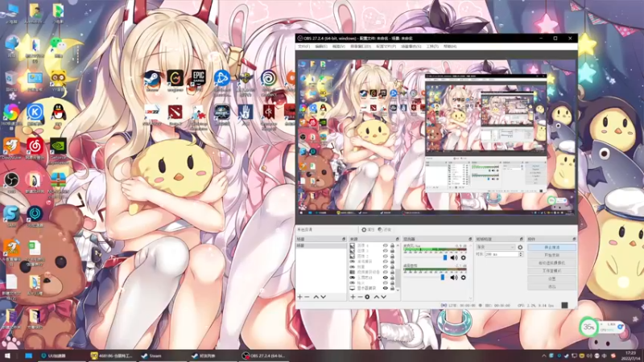Image resolution: width=644 pixels, height=362 pixels.
Task: Open the scene transition type dropdown
Action: (496, 247)
